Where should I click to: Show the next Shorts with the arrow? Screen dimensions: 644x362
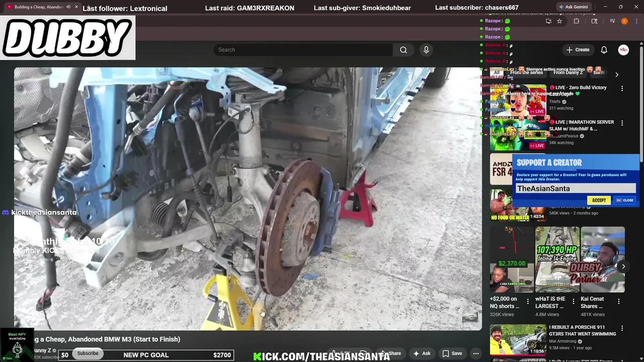(623, 266)
